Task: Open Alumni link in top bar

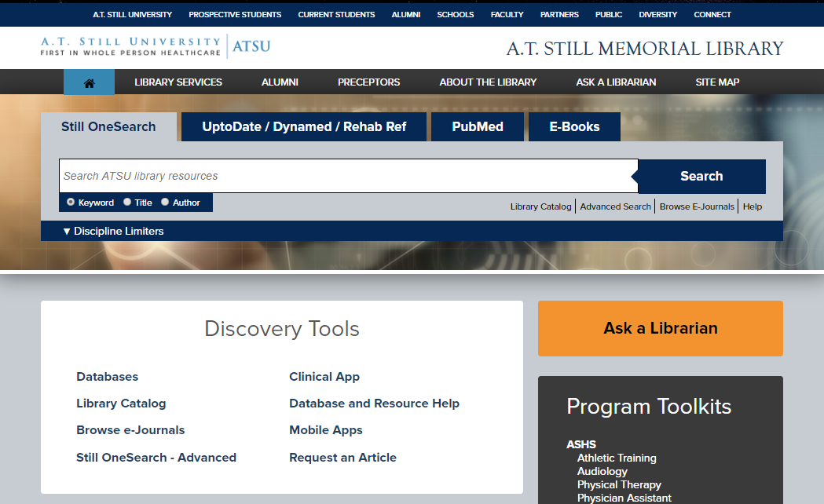Action: tap(405, 15)
